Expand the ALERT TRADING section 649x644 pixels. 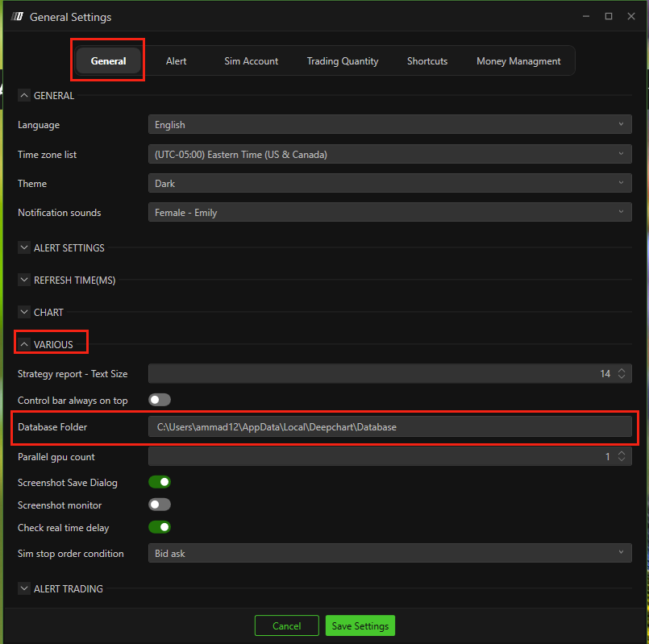(23, 589)
